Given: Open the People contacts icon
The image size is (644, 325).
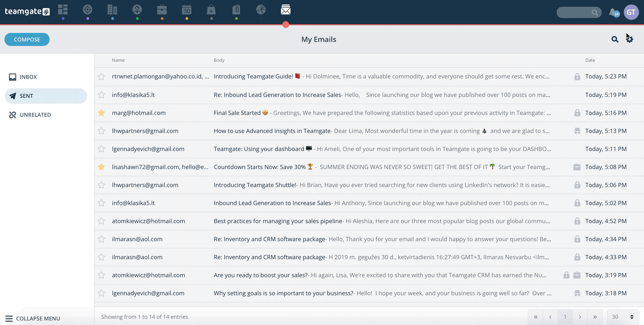Looking at the screenshot, I should click(137, 10).
